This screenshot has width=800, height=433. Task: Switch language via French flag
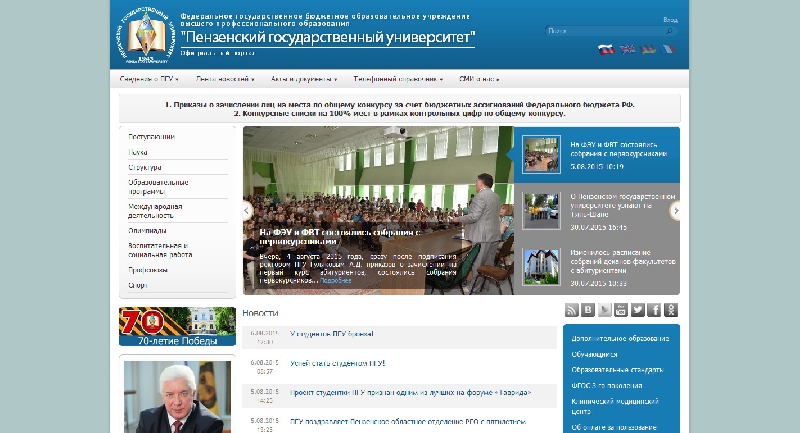point(668,49)
